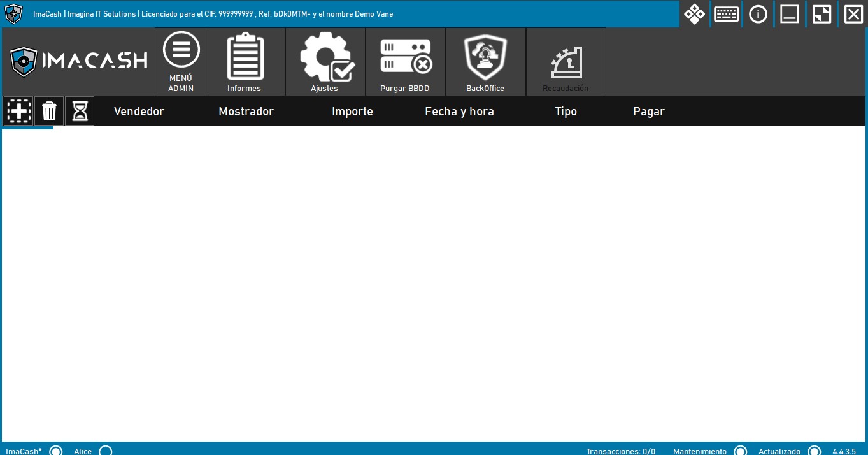Toggle the Alice status indicator

point(106,451)
